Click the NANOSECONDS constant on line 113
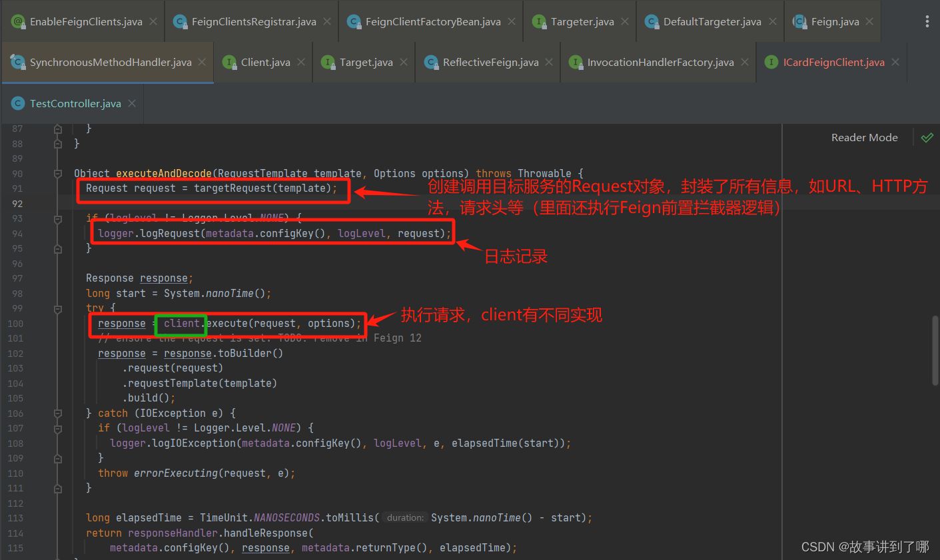Image resolution: width=940 pixels, height=560 pixels. (x=287, y=518)
